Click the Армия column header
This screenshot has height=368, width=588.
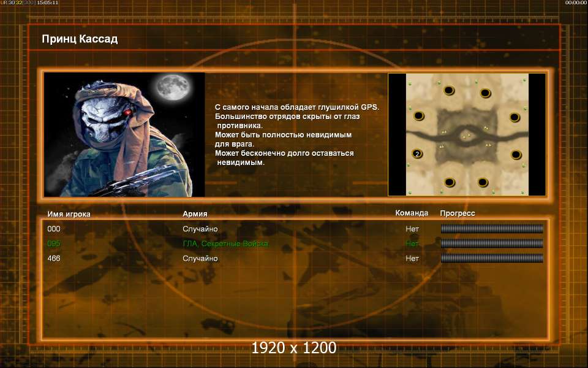(x=195, y=213)
